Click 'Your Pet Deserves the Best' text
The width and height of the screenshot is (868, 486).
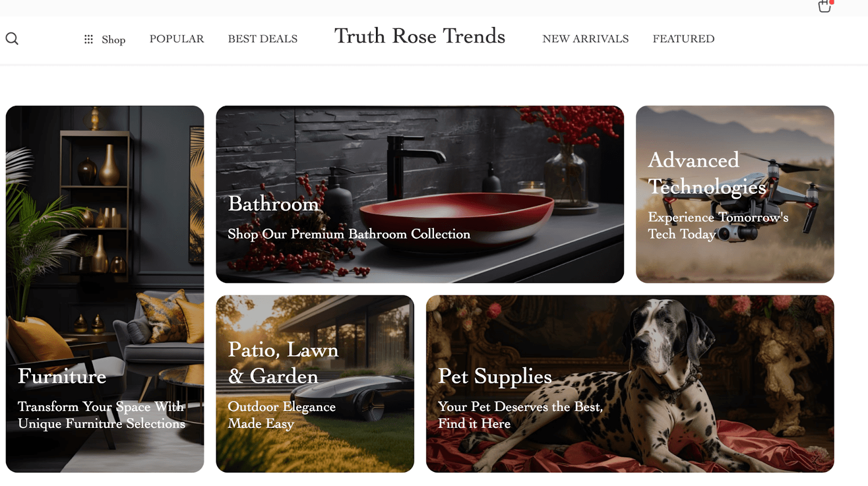click(520, 407)
